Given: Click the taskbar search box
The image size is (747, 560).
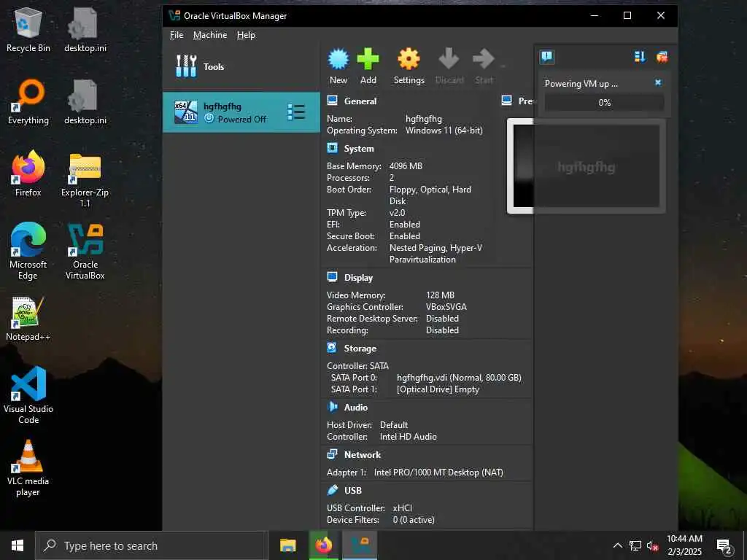Looking at the screenshot, I should [x=152, y=545].
